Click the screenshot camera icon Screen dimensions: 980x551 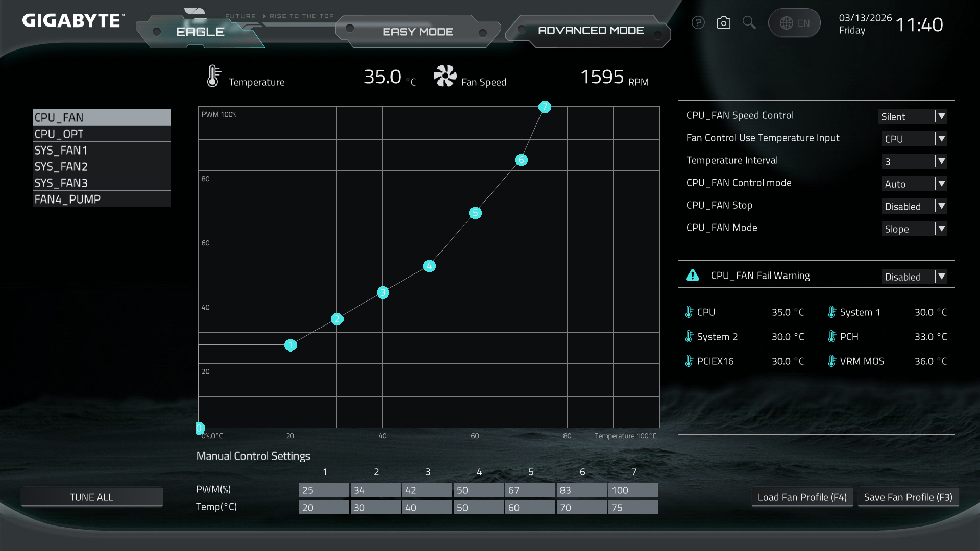723,23
